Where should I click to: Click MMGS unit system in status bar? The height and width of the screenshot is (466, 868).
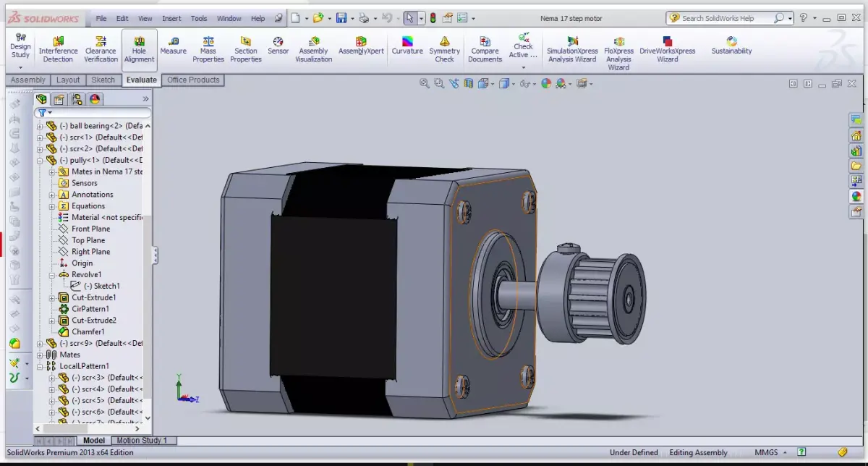(x=766, y=452)
